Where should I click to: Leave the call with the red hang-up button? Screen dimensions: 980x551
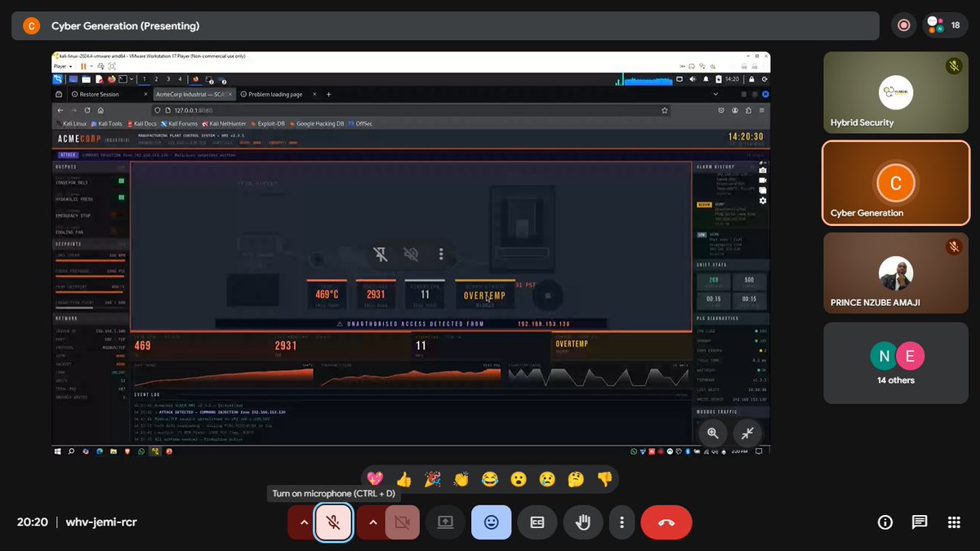(666, 522)
